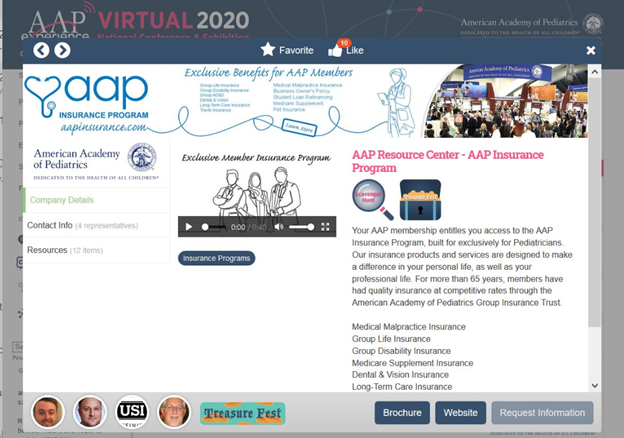Click the Group Disability Insurance line
This screenshot has width=624, height=438.
click(401, 351)
